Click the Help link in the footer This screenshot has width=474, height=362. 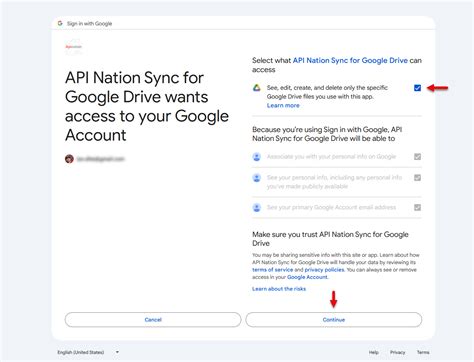[x=374, y=352]
